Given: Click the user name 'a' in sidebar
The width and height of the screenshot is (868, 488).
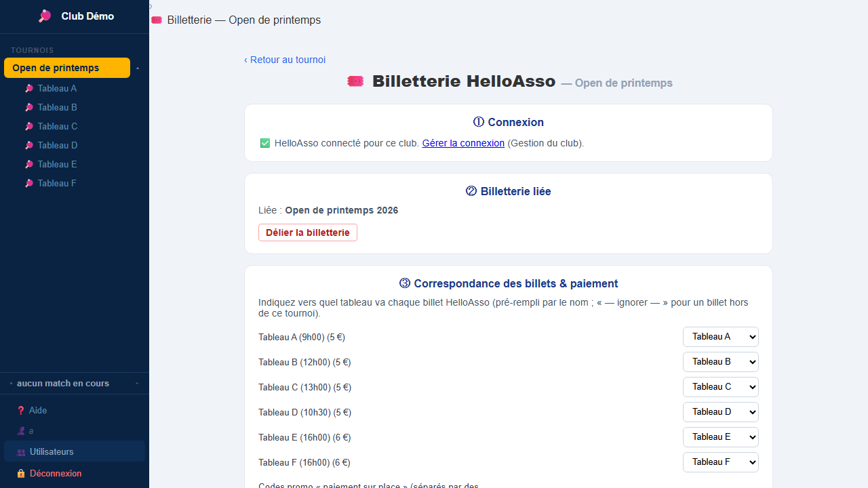Looking at the screenshot, I should (31, 430).
